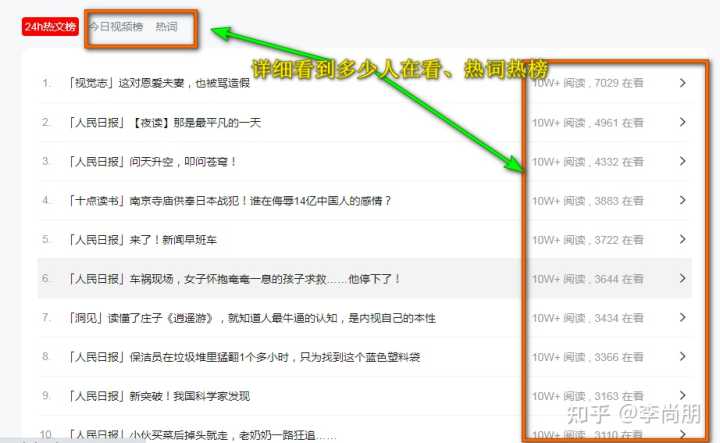Open chevron arrow for 保洁员 article row

[682, 357]
